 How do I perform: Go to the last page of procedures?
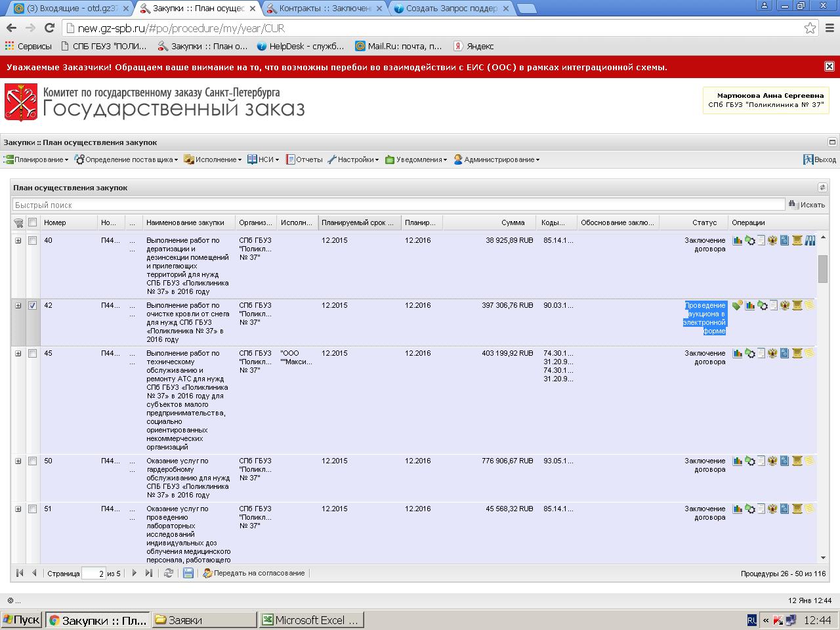pyautogui.click(x=148, y=573)
